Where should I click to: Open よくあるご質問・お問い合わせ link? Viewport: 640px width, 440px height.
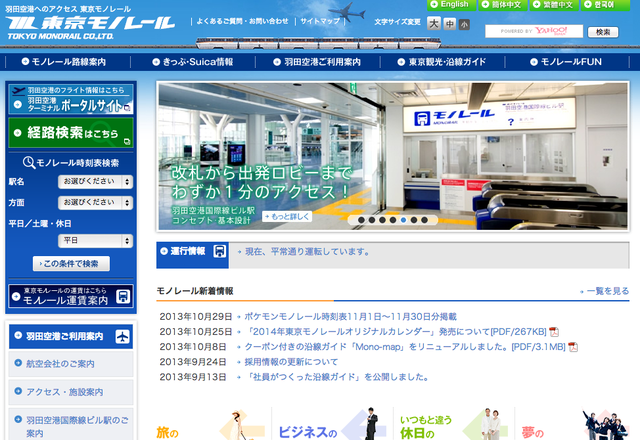click(x=242, y=21)
